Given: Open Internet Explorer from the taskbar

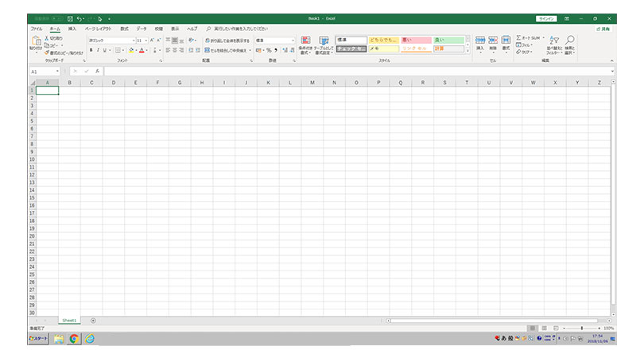Looking at the screenshot, I should point(90,339).
